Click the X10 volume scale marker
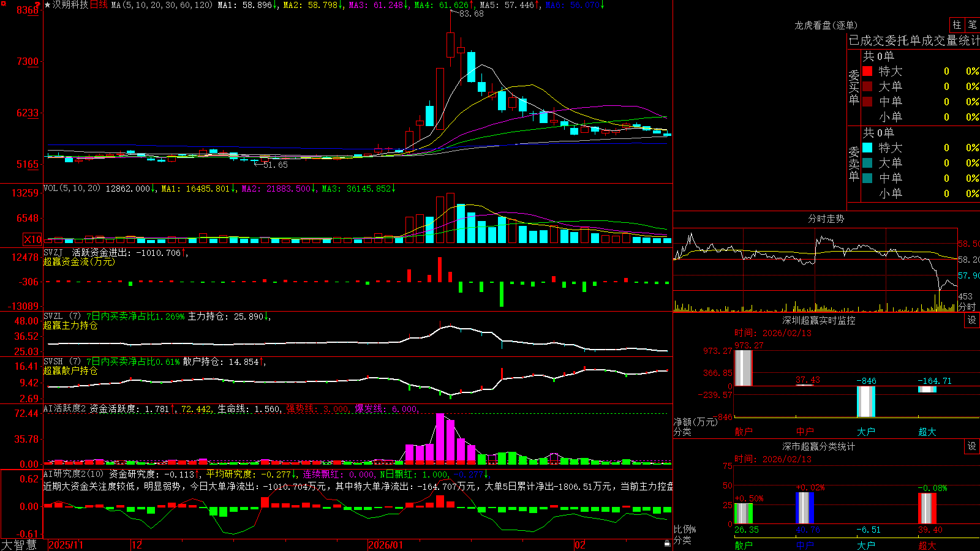This screenshot has width=980, height=551. (x=32, y=239)
